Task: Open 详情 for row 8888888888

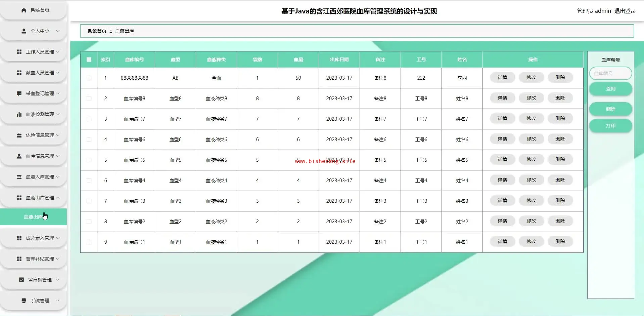Action: [x=502, y=78]
